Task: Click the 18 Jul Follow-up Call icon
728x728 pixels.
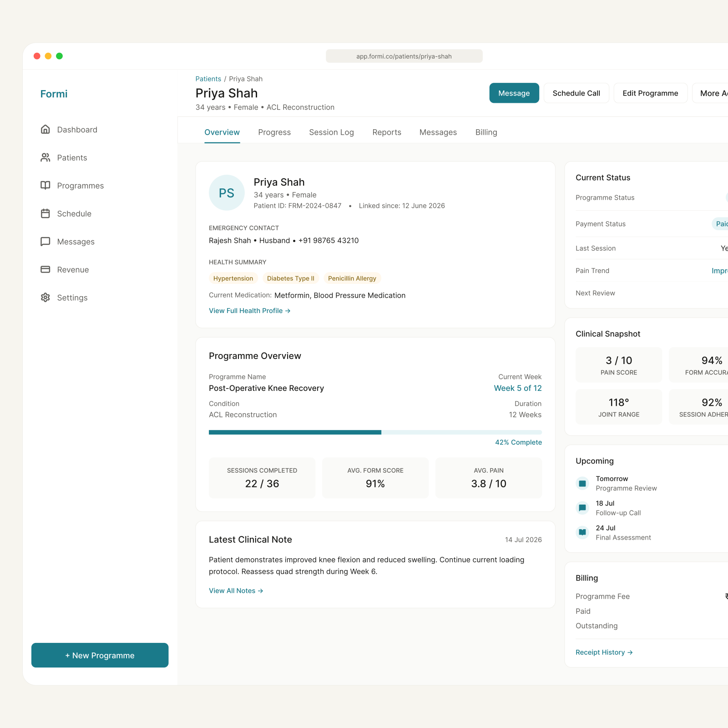Action: [x=582, y=508]
